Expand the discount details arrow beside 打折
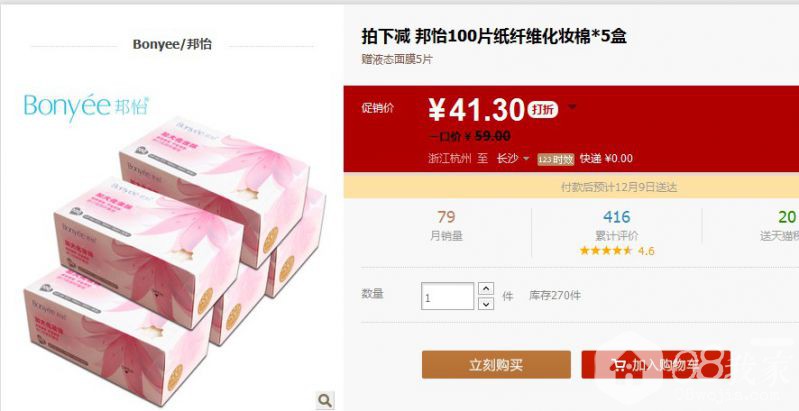 tap(572, 107)
